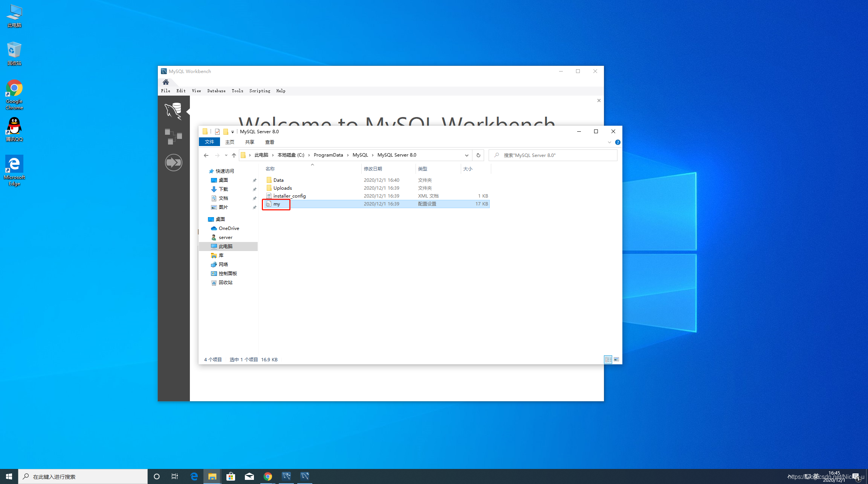Expand the address bar history dropdown
The height and width of the screenshot is (484, 868).
click(466, 155)
